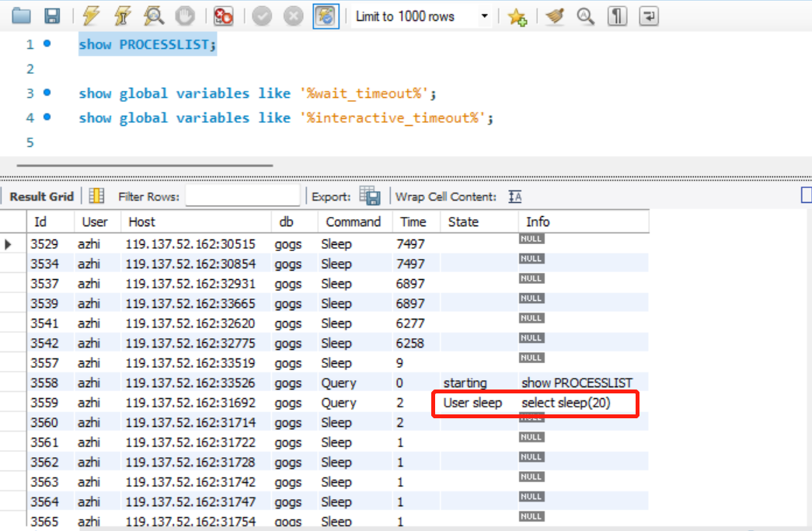Select the Result Grid label
Screen dimensions: 812x531
pyautogui.click(x=41, y=197)
